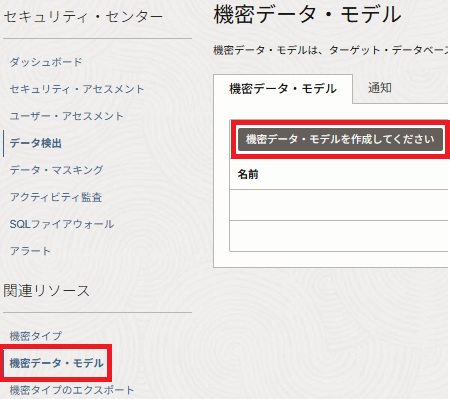Open 機密タイプ under 関連リソース
Image resolution: width=450 pixels, height=399 pixels.
[x=36, y=336]
